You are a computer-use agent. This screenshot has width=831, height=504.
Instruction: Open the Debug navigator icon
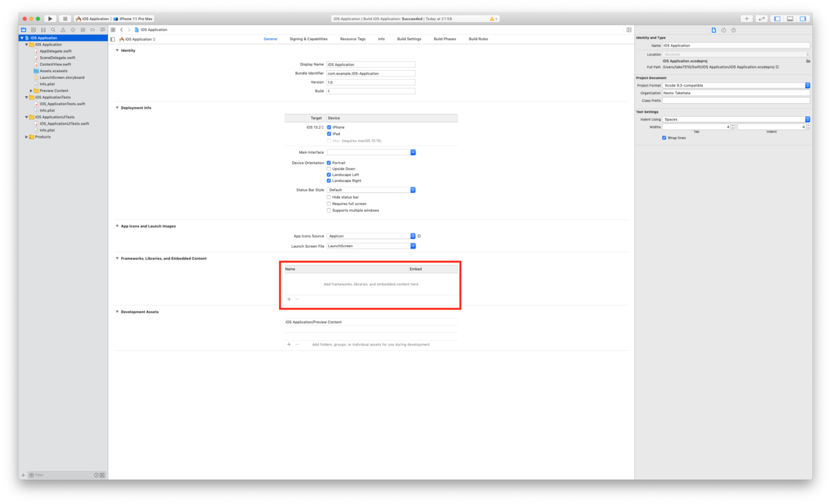pyautogui.click(x=82, y=30)
